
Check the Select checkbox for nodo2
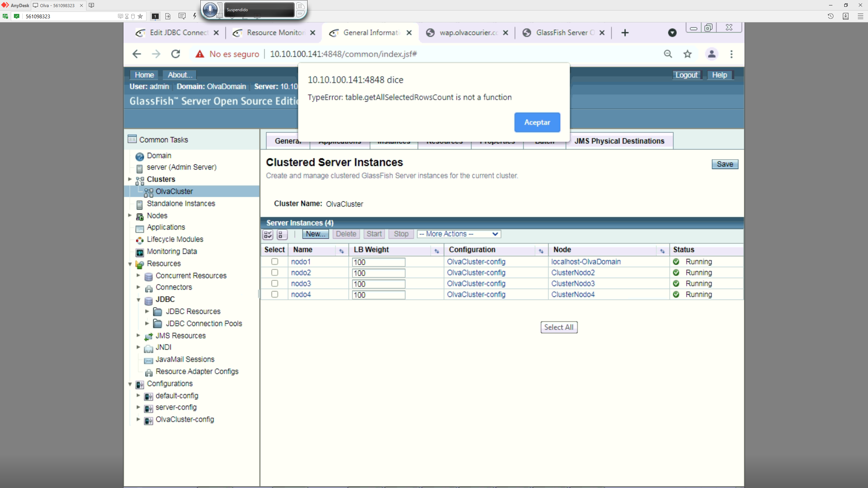click(275, 272)
